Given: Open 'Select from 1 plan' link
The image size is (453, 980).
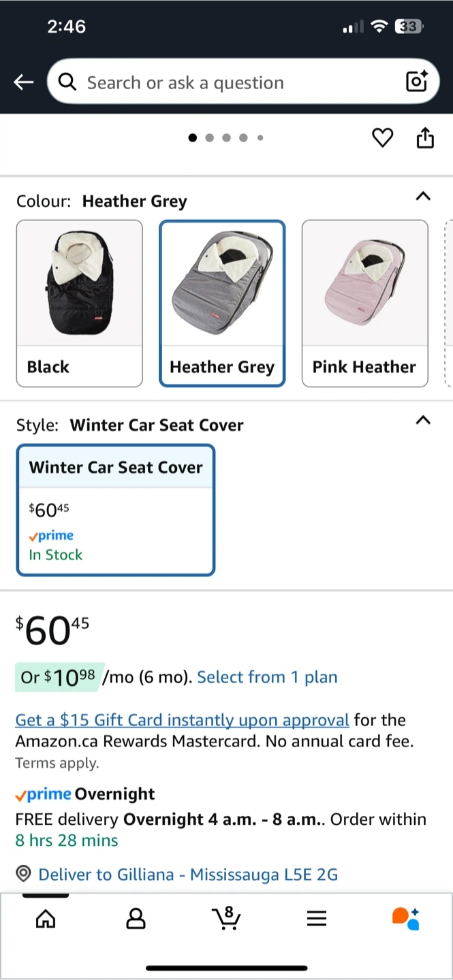Looking at the screenshot, I should click(267, 677).
